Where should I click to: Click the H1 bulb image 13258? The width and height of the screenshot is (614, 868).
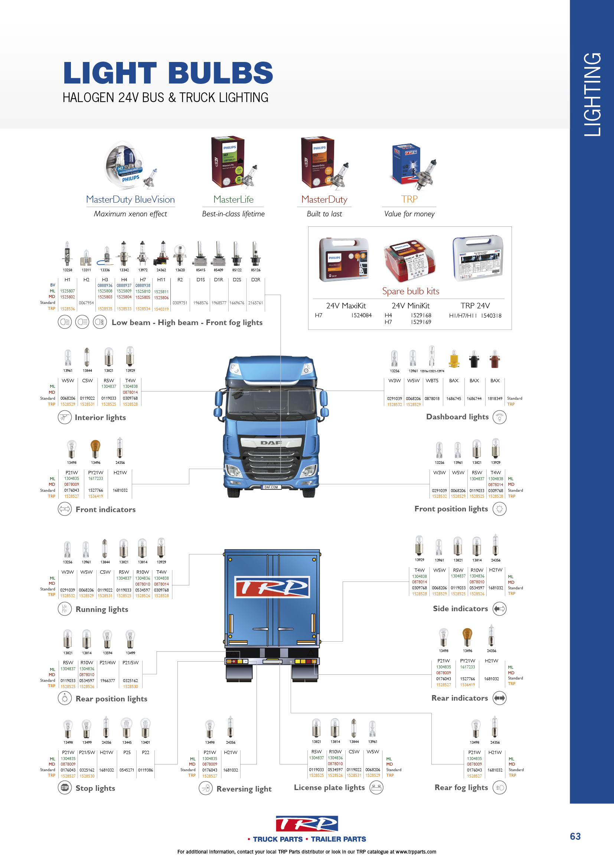(67, 253)
